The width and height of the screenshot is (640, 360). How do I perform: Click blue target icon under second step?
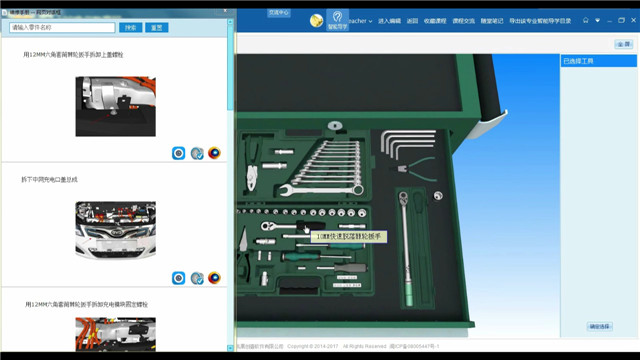tap(178, 278)
